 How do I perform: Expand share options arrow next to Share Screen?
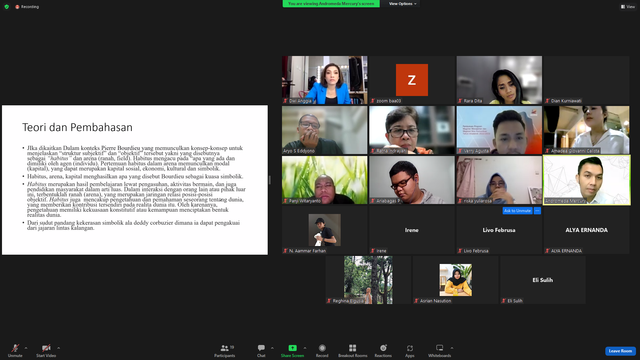[x=304, y=348]
